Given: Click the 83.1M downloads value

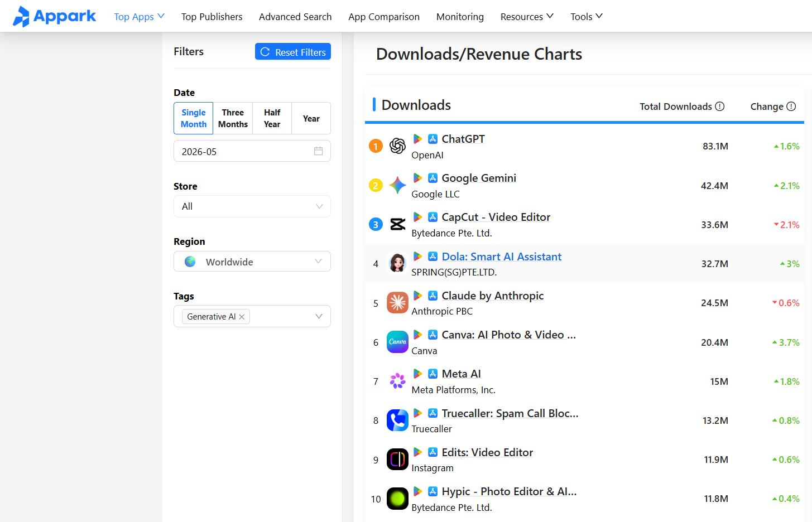Looking at the screenshot, I should coord(715,146).
